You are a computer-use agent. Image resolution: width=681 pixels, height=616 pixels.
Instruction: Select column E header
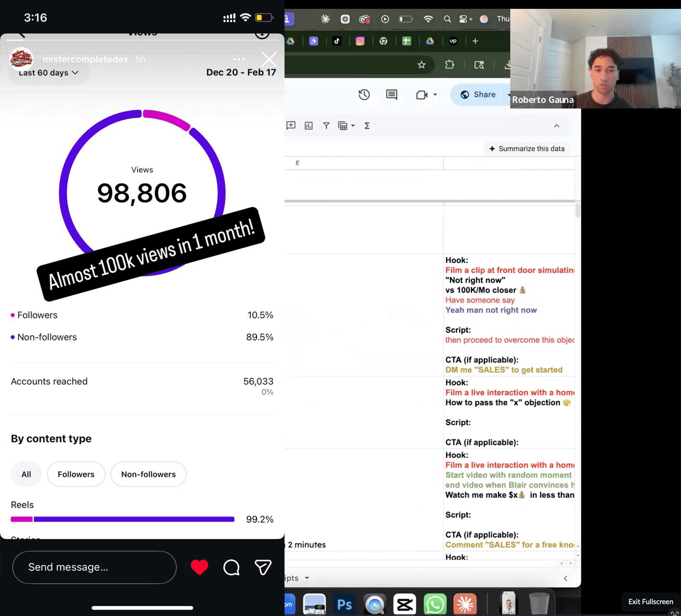pyautogui.click(x=298, y=163)
